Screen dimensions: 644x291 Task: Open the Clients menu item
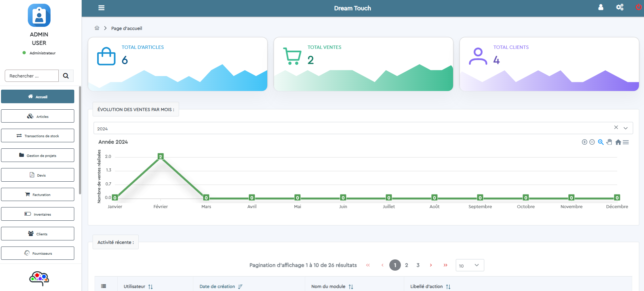(x=38, y=234)
